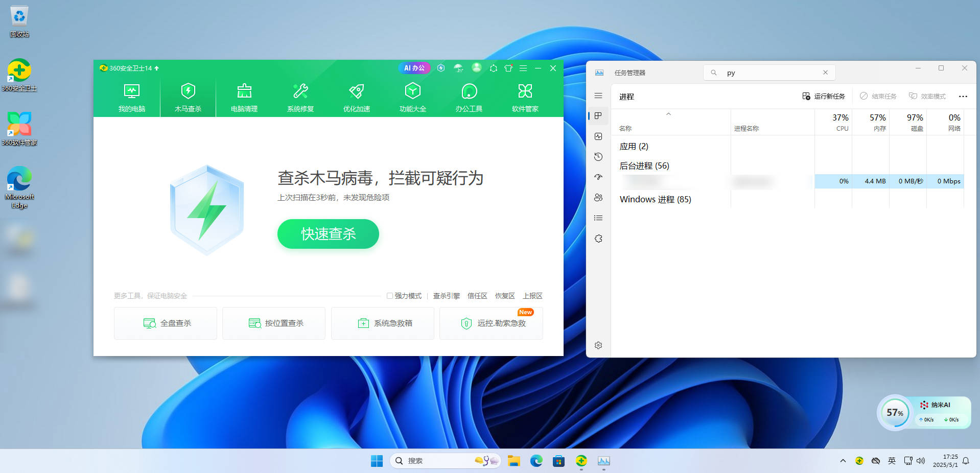Image resolution: width=980 pixels, height=473 pixels.
Task: Open the 办公工具 tab
Action: point(469,98)
